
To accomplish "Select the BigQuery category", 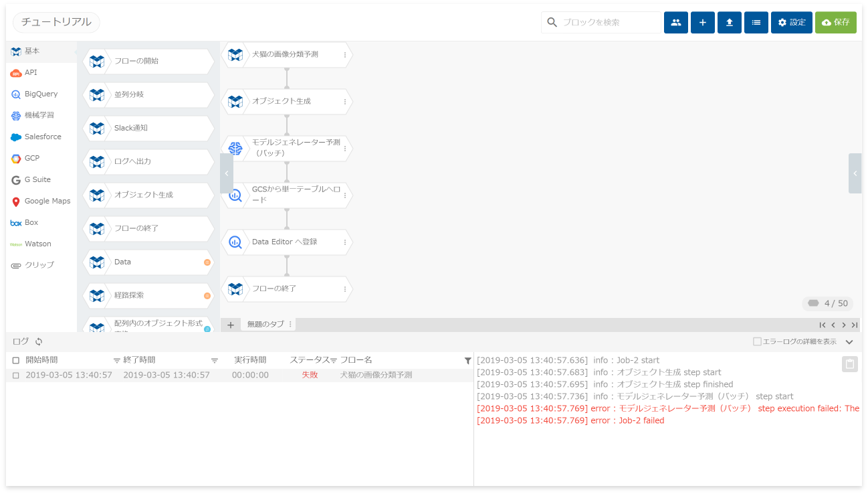I will click(x=41, y=94).
